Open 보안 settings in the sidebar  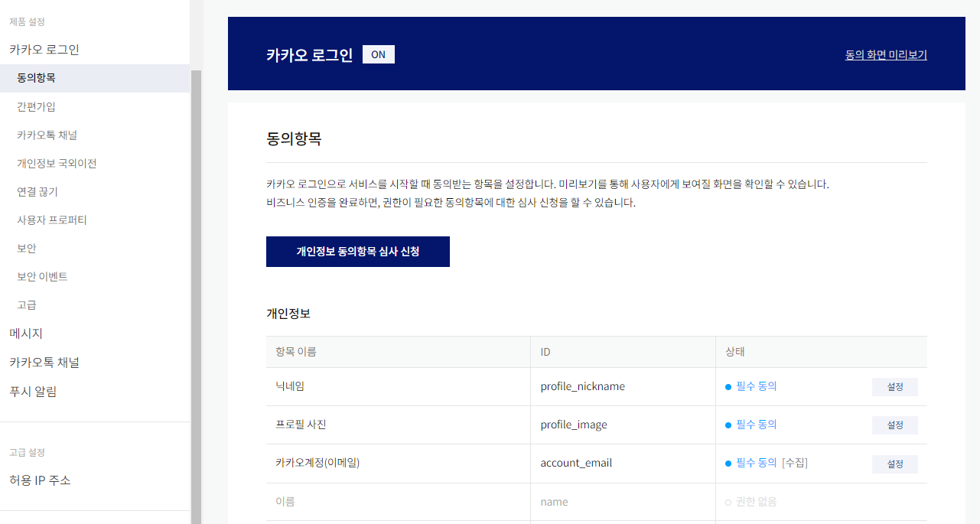click(x=27, y=248)
